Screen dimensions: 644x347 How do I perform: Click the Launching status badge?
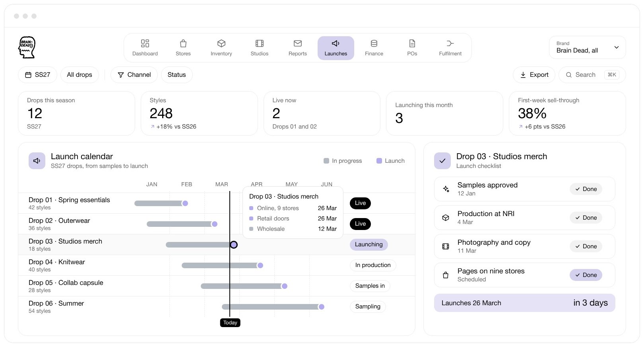click(x=369, y=245)
